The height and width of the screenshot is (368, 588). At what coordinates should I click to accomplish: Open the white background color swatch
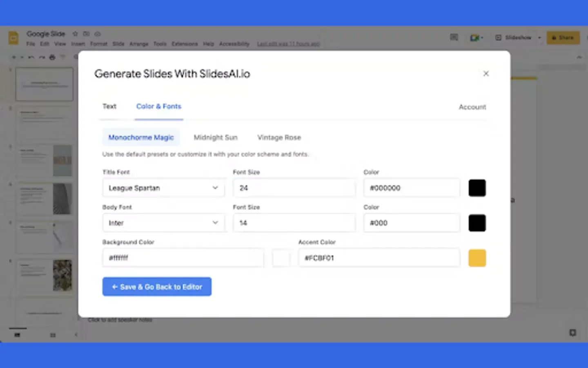281,258
